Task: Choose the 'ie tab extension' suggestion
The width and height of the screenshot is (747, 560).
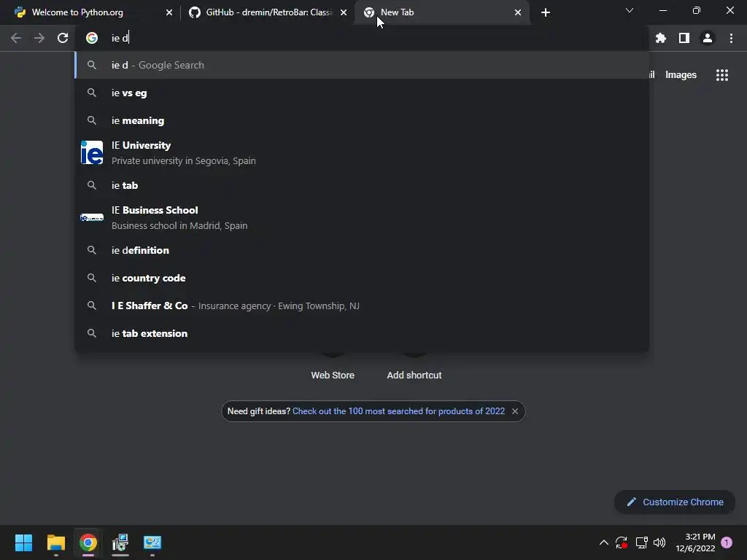Action: 362,333
